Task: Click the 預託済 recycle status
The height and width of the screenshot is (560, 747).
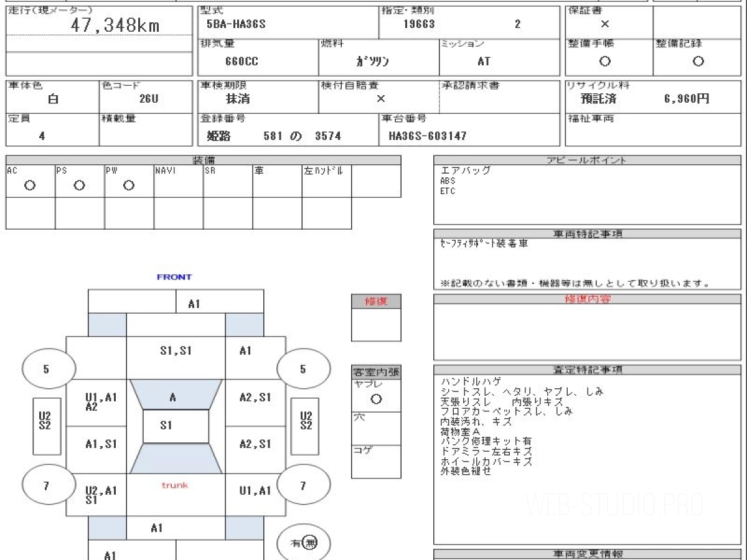Action: coord(599,99)
